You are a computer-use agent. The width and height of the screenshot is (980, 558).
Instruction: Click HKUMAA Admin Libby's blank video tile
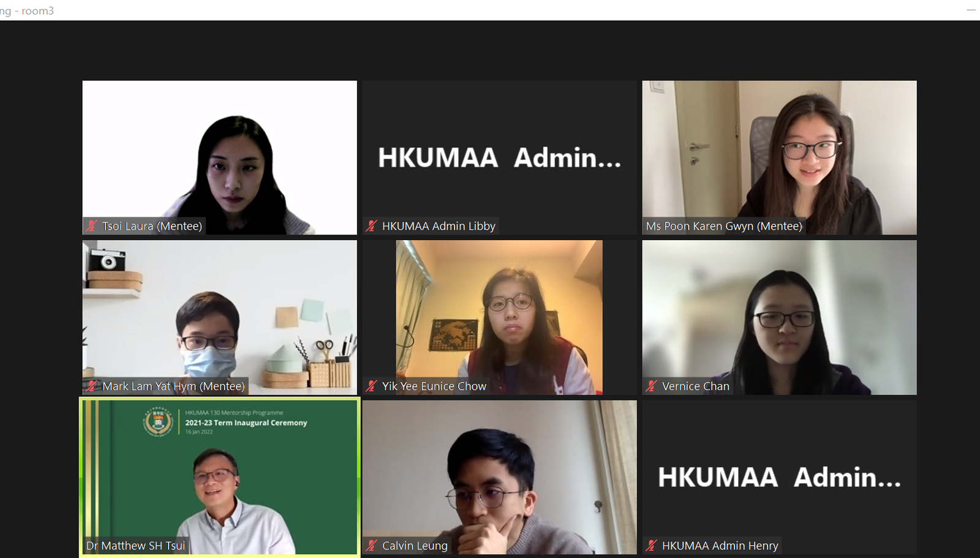tap(499, 157)
